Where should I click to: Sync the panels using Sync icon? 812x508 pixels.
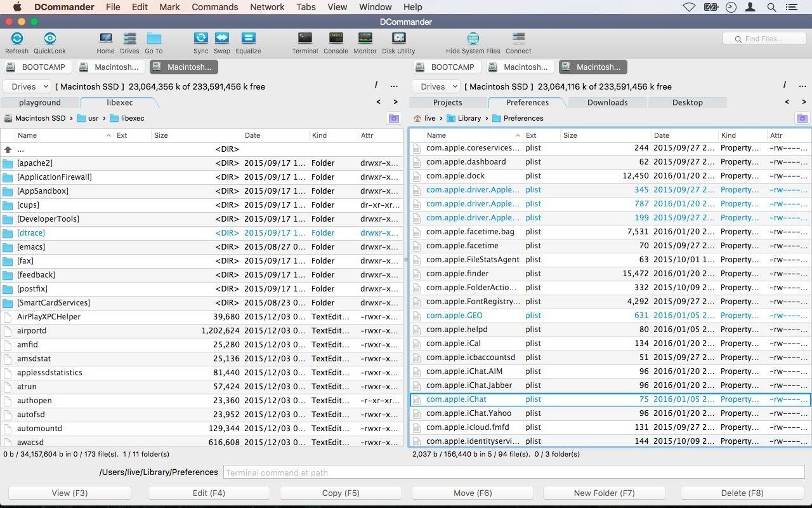(200, 43)
